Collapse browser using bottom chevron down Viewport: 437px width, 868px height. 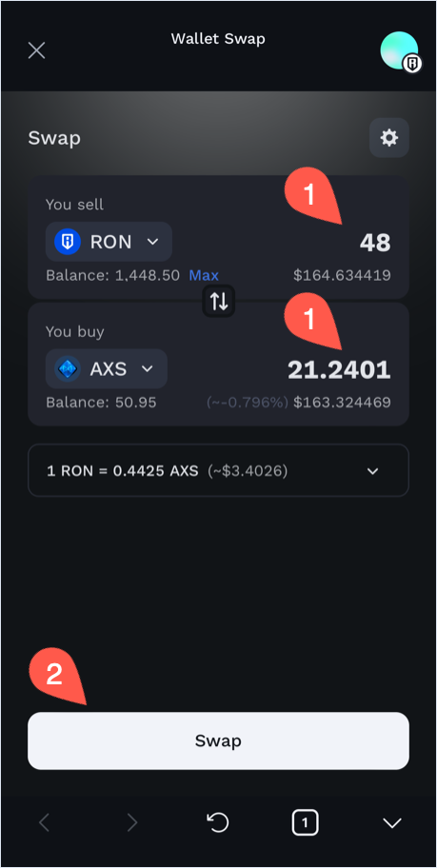392,822
